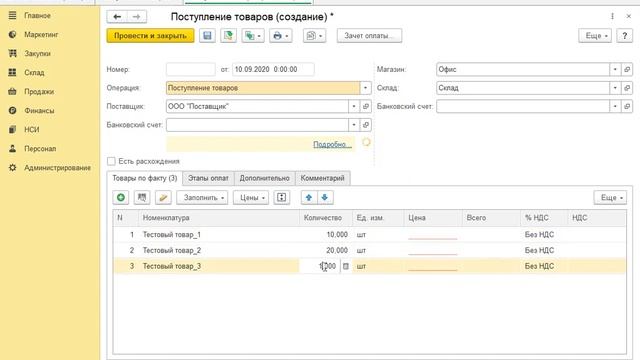Expand the left Банковский счет dropdown arrow
640x360 pixels.
tap(354, 125)
